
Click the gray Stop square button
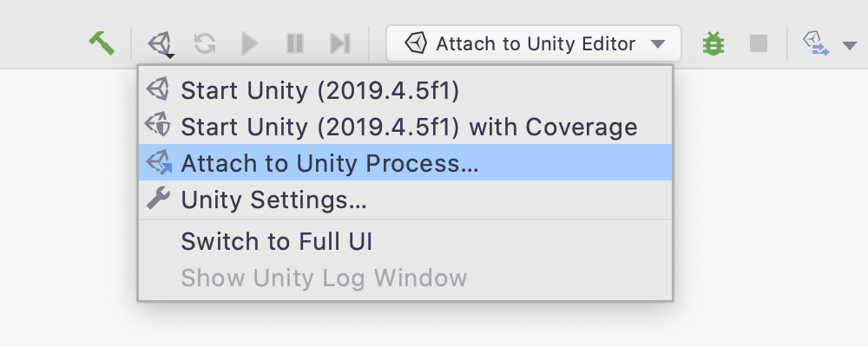click(759, 43)
